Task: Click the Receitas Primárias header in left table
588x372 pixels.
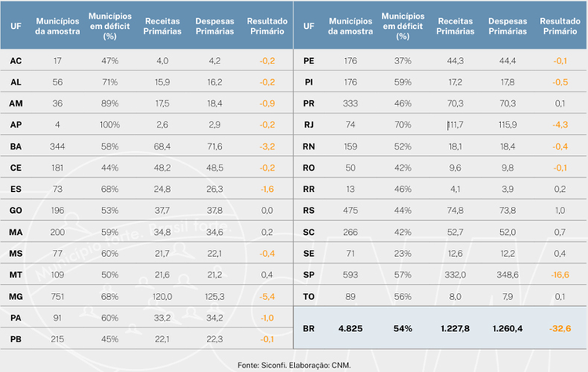Action: point(162,26)
